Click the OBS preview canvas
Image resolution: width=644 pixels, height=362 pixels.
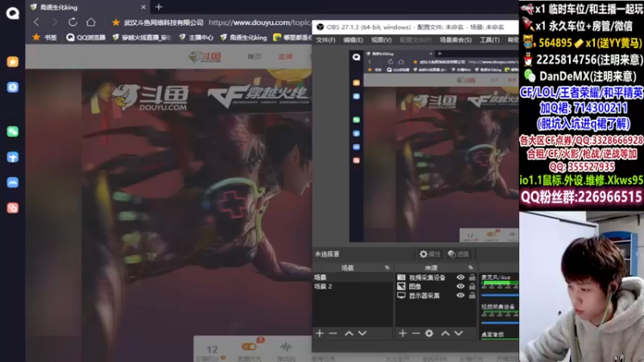click(x=434, y=146)
